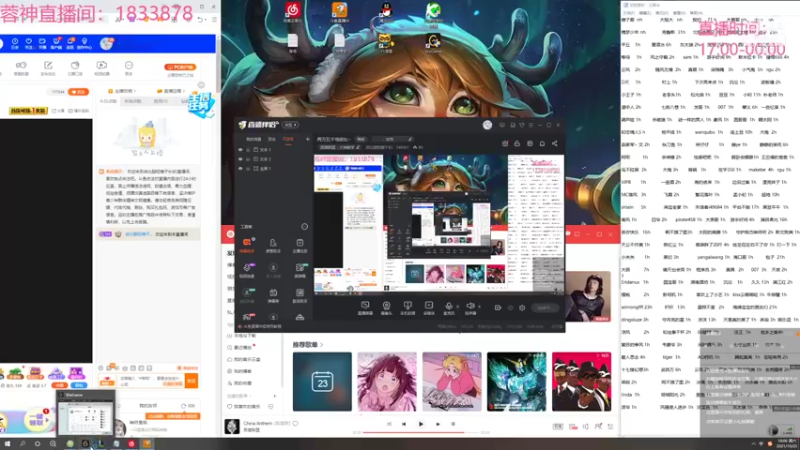Edit the stream title pencil icon
800x450 pixels.
click(410, 139)
